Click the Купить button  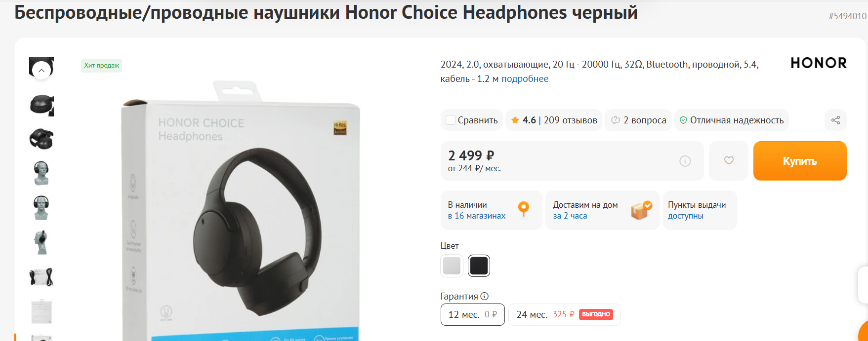(800, 161)
